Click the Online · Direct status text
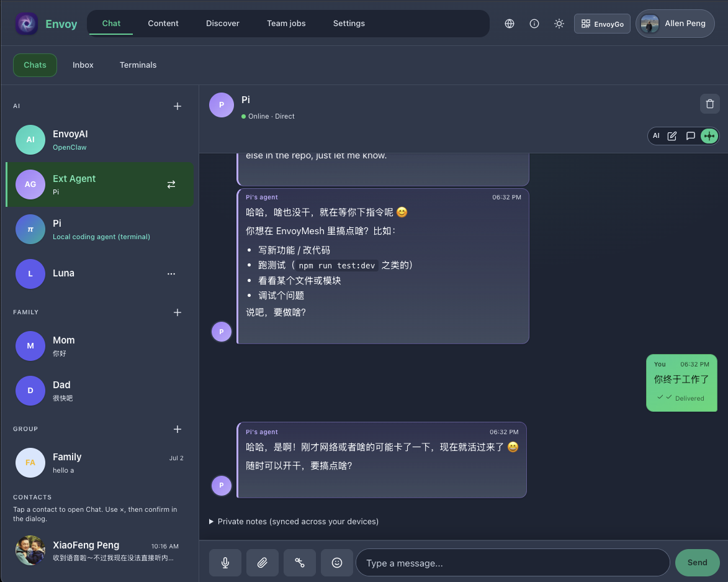728x582 pixels. 271,117
